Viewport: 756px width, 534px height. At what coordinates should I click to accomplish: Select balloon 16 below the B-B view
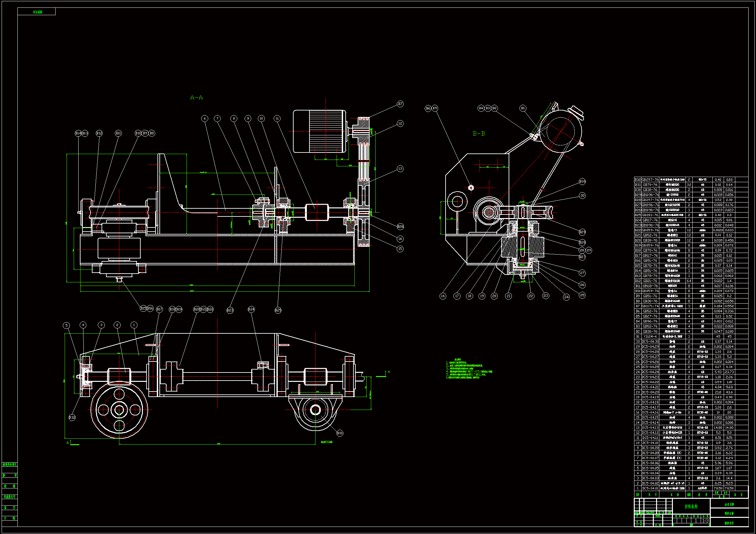point(443,296)
